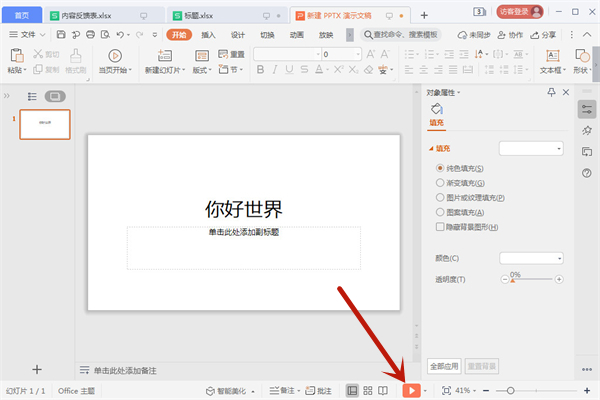
Task: Expand the fill preset dropdown beside 填充
Action: (531, 148)
